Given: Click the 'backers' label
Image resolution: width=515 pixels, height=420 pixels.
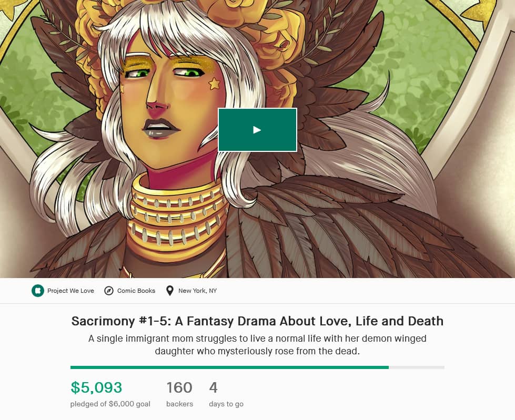Looking at the screenshot, I should (x=179, y=404).
